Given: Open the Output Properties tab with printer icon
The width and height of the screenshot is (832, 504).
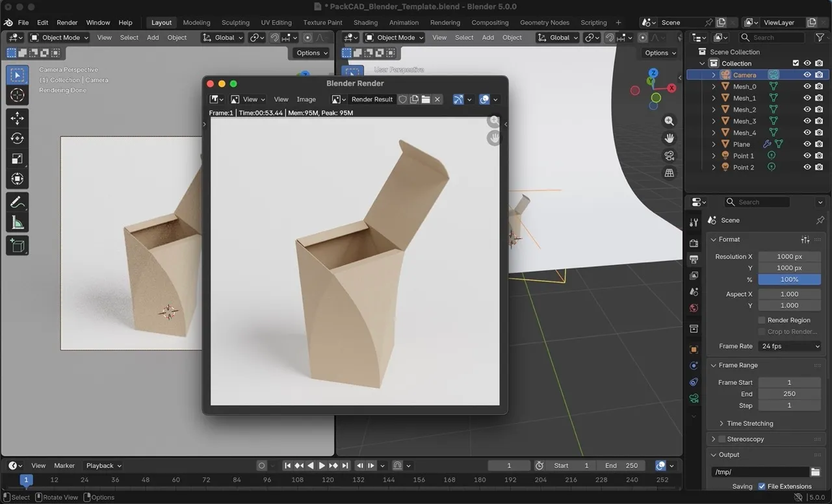Looking at the screenshot, I should click(694, 258).
